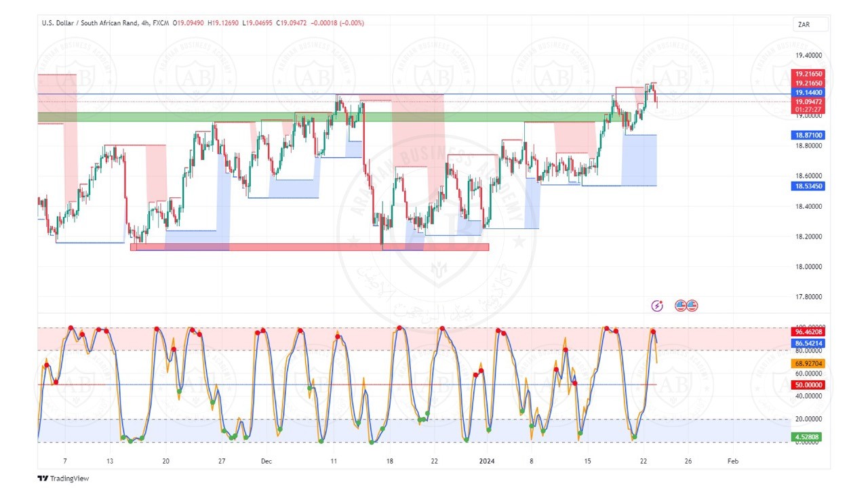Click the 18.40000 price axis label
868x488 pixels.
click(x=809, y=206)
